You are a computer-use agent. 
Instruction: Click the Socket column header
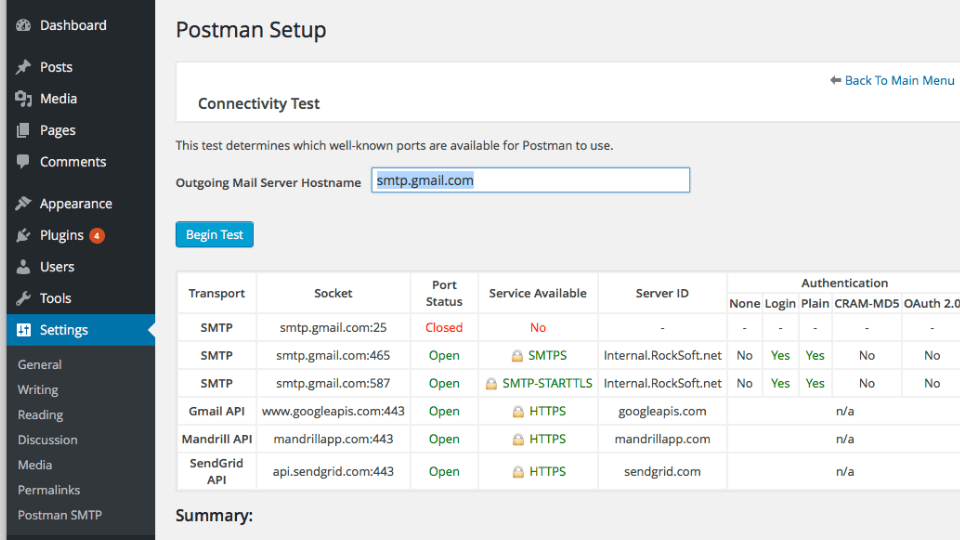point(333,293)
